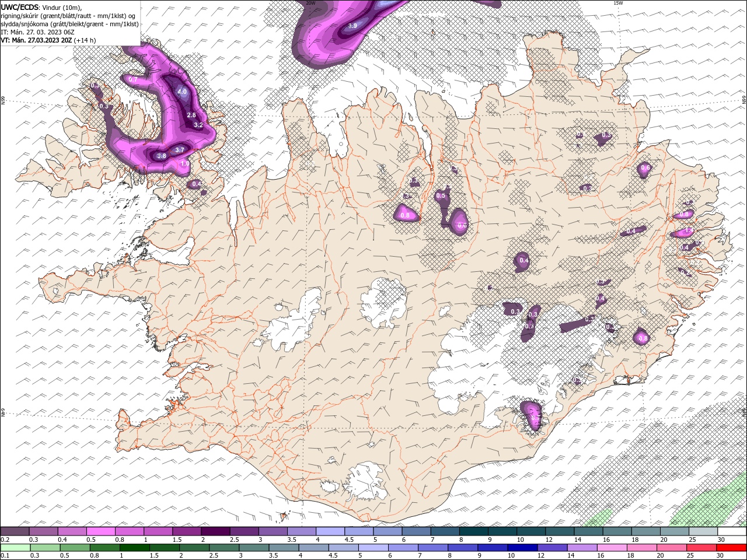Click the bottom-row violet swatch starting at 12
Viewport: 747px width, 560px height.
(x=552, y=548)
